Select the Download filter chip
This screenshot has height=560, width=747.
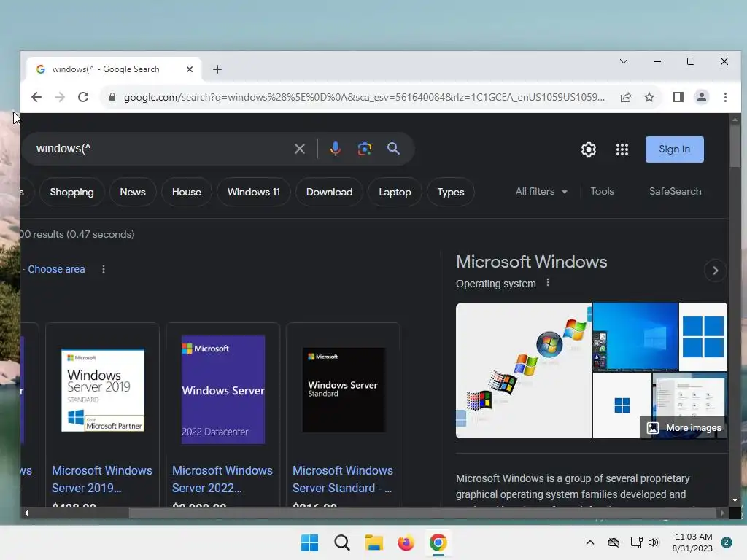tap(329, 192)
